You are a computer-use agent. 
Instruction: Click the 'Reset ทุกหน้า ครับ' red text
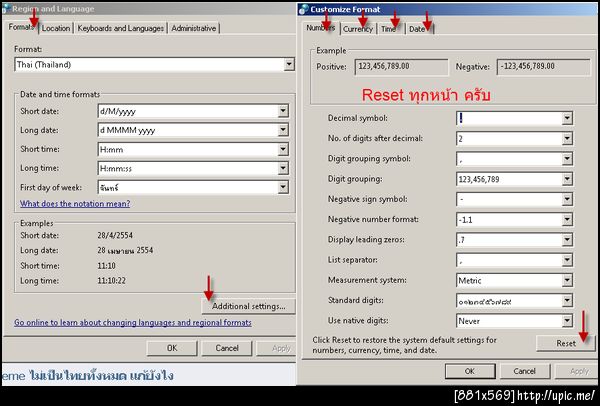pyautogui.click(x=426, y=95)
